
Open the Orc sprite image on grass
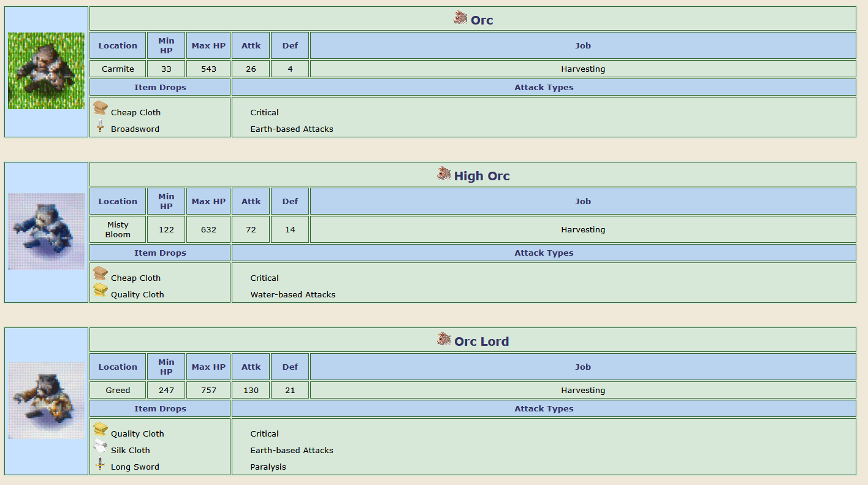[x=47, y=71]
